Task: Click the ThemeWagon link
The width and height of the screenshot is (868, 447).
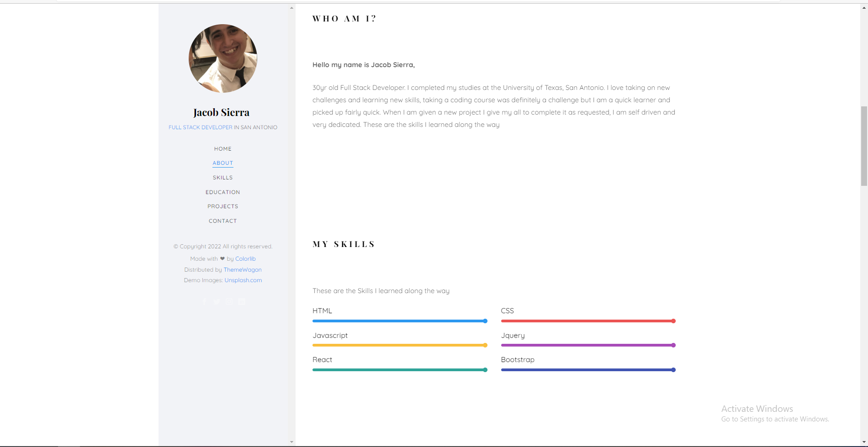Action: [x=243, y=269]
